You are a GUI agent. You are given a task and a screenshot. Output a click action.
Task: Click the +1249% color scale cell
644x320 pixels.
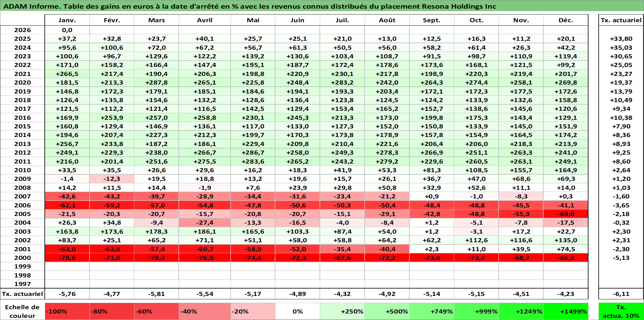[521, 311]
